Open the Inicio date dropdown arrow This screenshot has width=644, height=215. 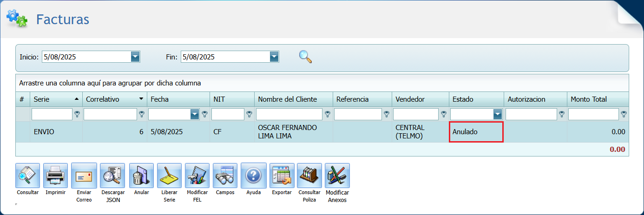point(135,57)
